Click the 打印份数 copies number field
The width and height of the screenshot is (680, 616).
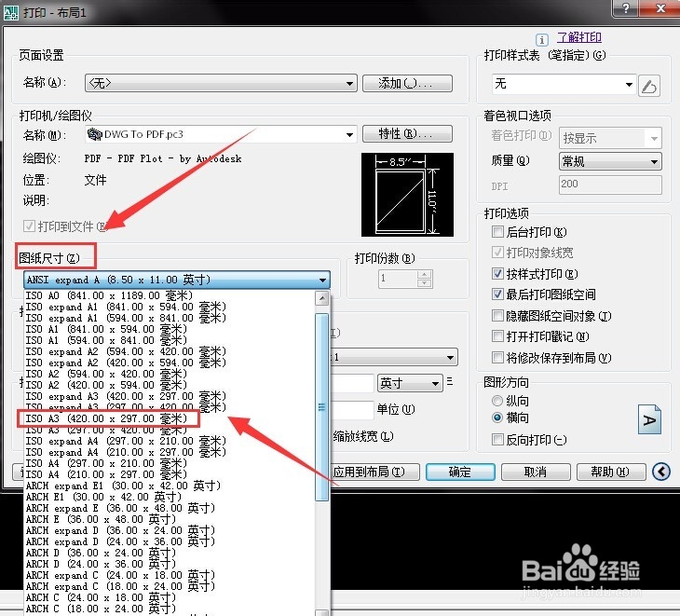398,279
